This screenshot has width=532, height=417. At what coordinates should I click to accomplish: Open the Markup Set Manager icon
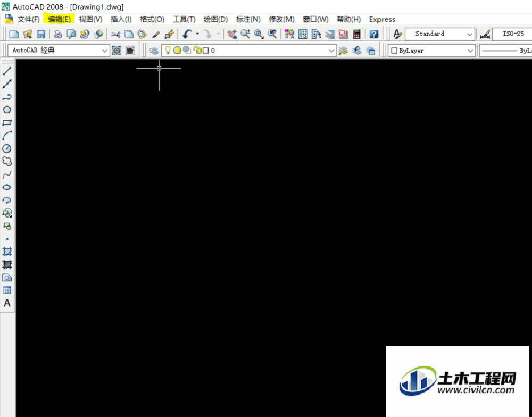click(343, 34)
